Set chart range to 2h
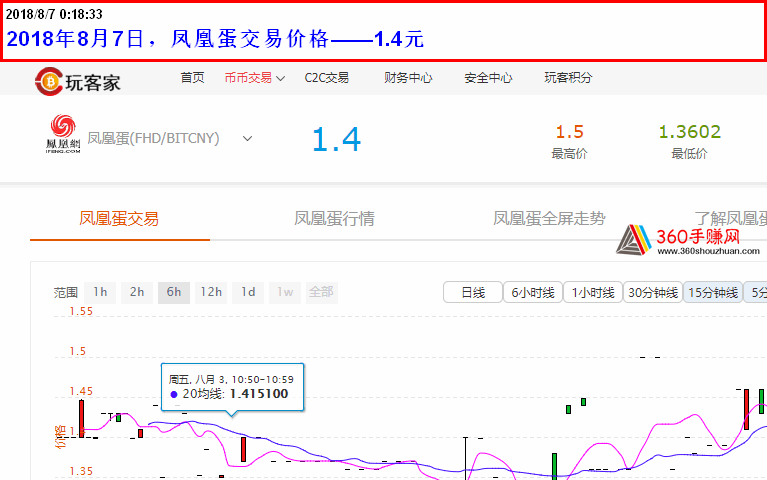Screen dimensions: 767x480 click(x=137, y=293)
